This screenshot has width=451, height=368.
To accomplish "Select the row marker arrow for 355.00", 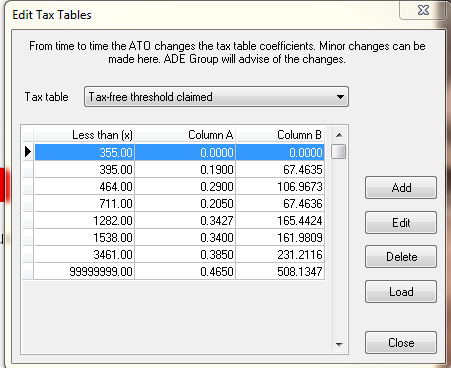I will coord(28,152).
